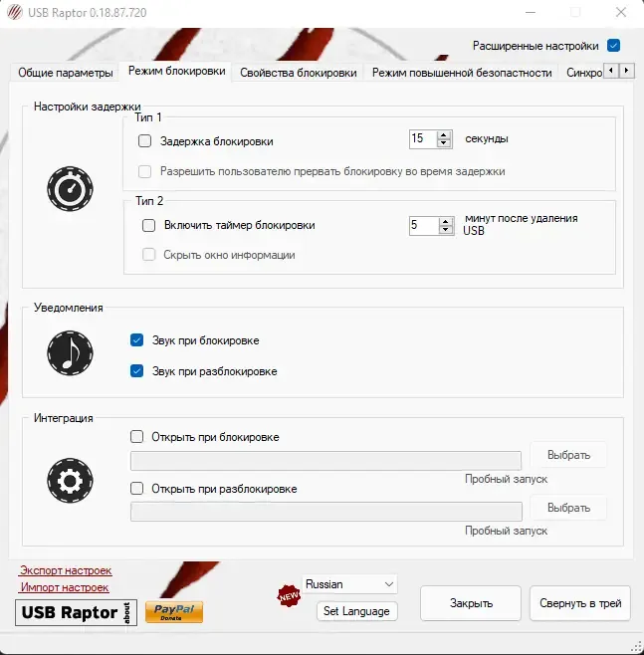Click the window resize grip corner
This screenshot has height=655, width=644.
pyautogui.click(x=637, y=646)
